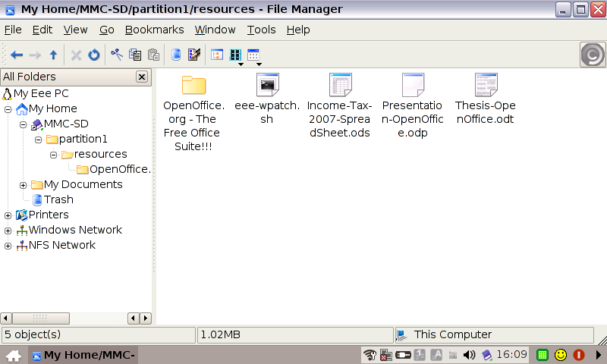The height and width of the screenshot is (364, 607).
Task: Click the Copy toolbar icon
Action: pos(135,55)
